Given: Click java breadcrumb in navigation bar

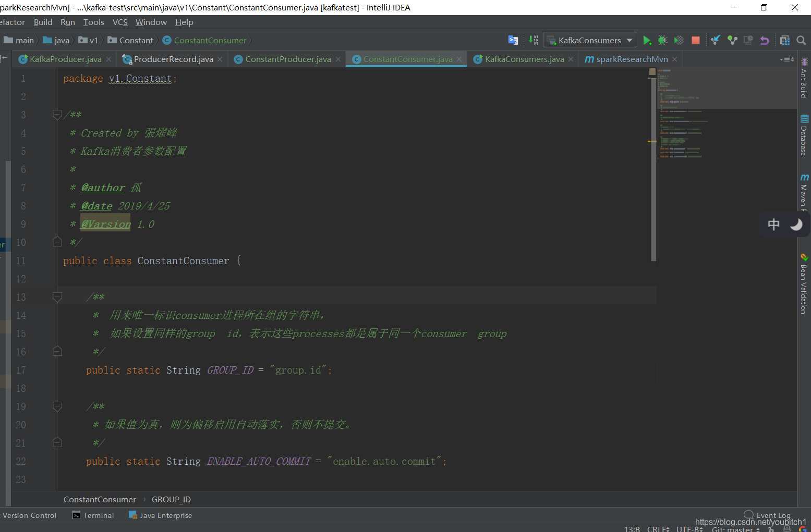Looking at the screenshot, I should 56,40.
